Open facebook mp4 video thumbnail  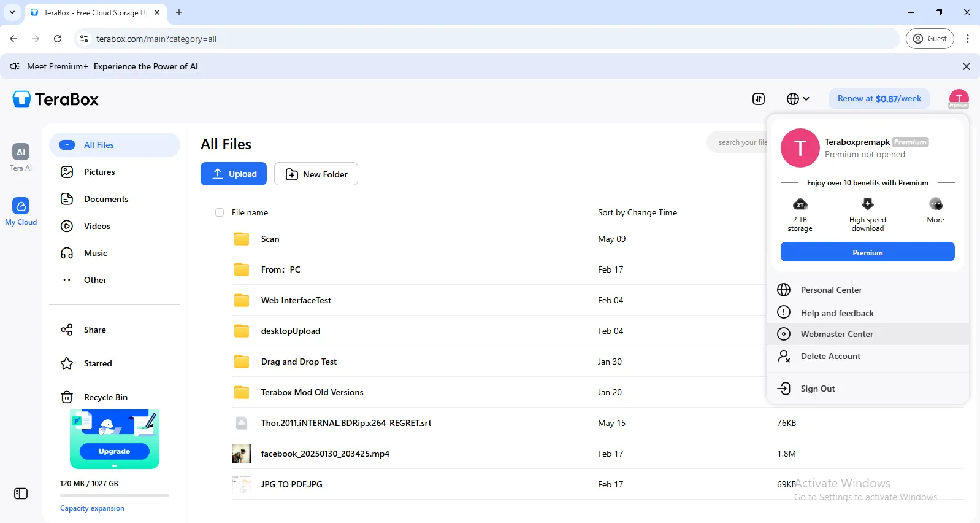tap(242, 454)
